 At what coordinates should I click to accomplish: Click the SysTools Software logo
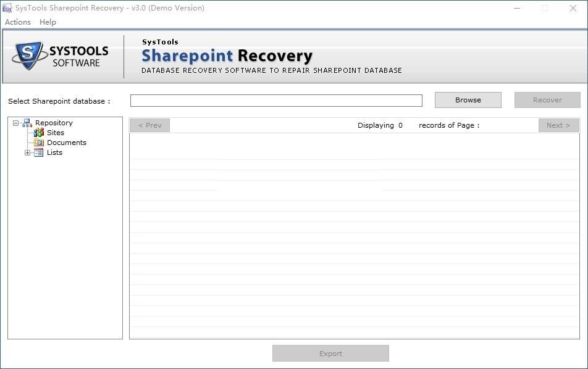[x=60, y=56]
